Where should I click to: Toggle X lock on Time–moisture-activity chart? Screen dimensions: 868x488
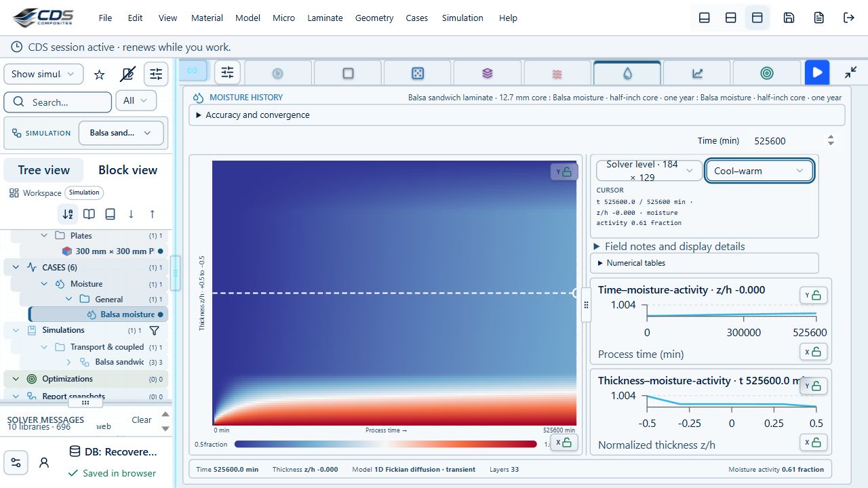pos(814,352)
